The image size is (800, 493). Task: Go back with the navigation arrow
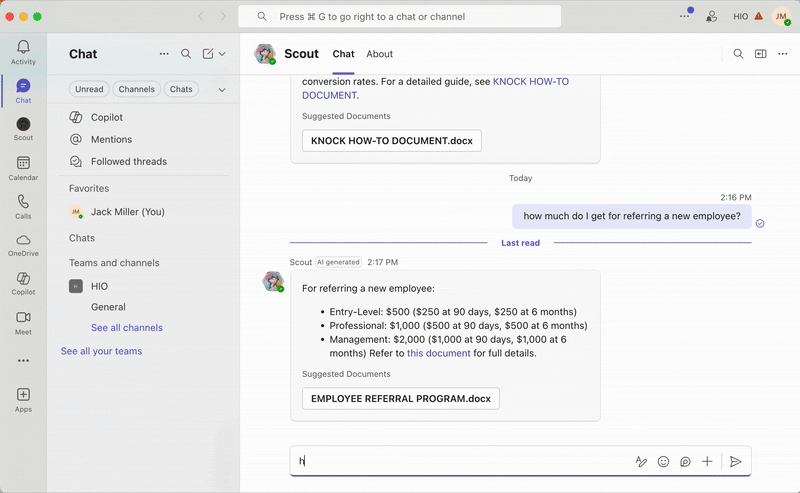pos(201,16)
